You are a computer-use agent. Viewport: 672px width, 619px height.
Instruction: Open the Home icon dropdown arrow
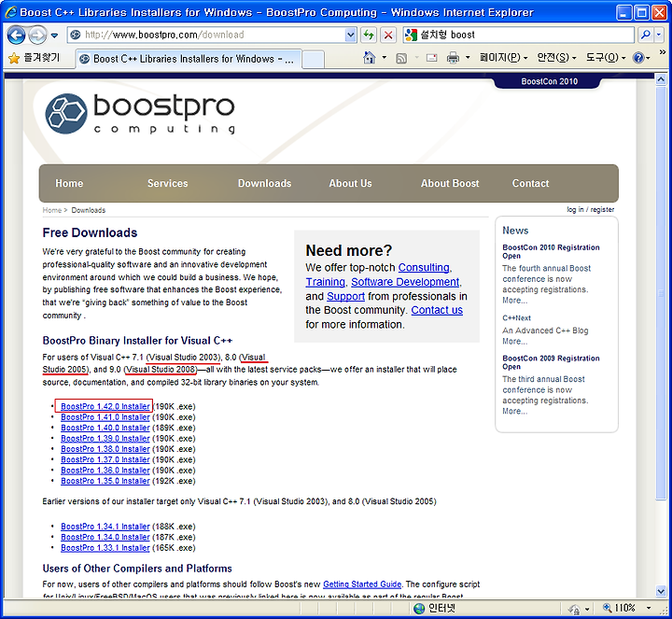[x=384, y=58]
